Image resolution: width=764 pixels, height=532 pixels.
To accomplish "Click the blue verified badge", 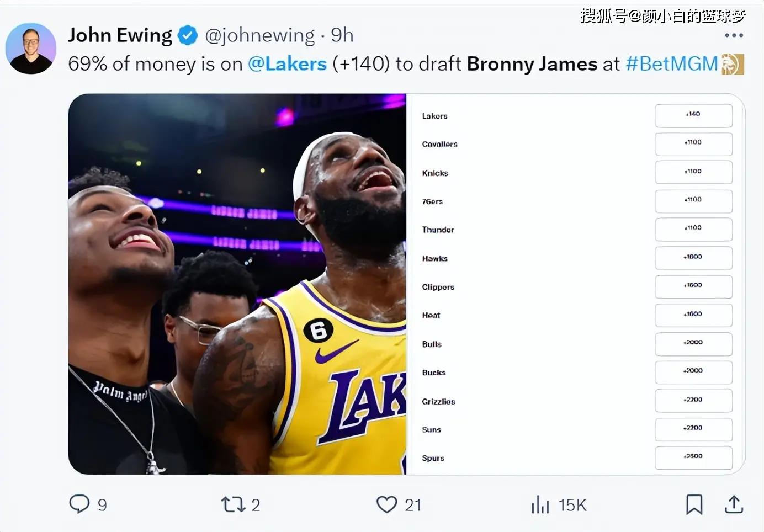I will click(188, 36).
